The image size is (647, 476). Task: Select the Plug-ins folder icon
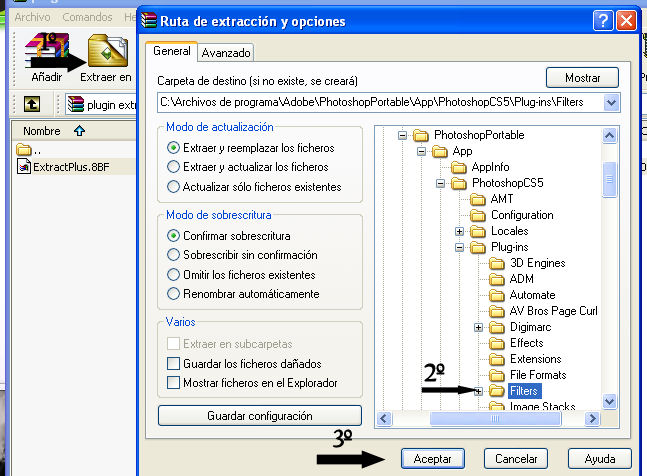478,247
